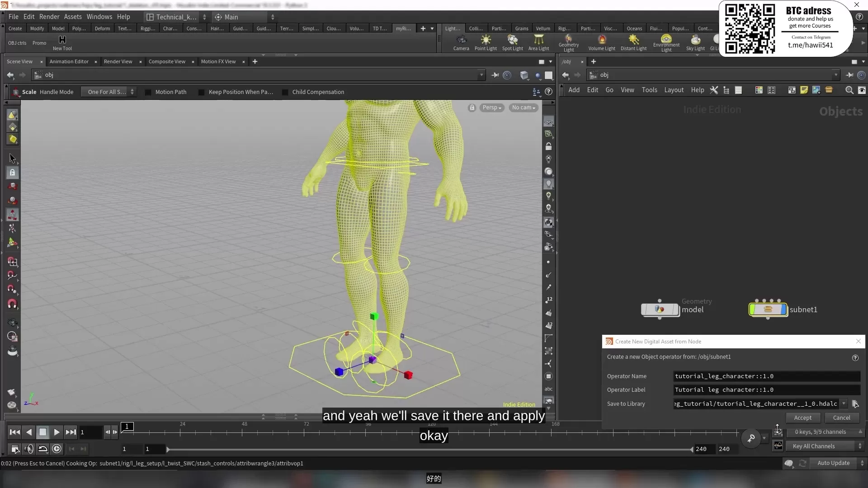This screenshot has width=868, height=488.
Task: Add a Sky Light from shelf
Action: 695,42
